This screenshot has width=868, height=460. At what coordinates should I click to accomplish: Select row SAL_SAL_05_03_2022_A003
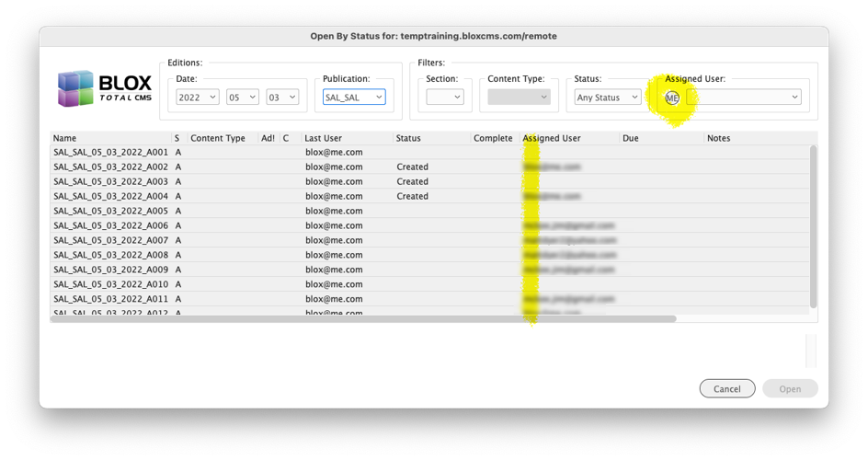click(429, 181)
